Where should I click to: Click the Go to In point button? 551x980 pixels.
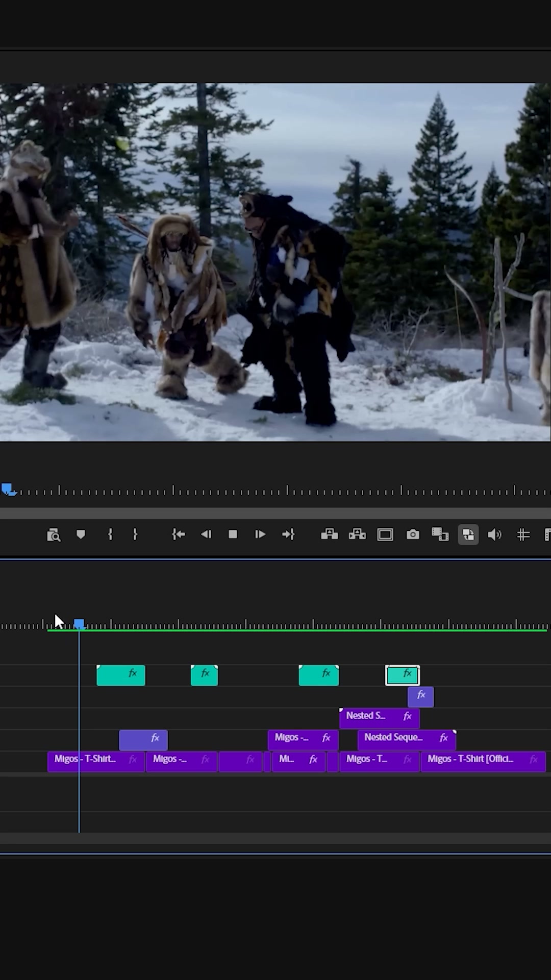pos(178,534)
